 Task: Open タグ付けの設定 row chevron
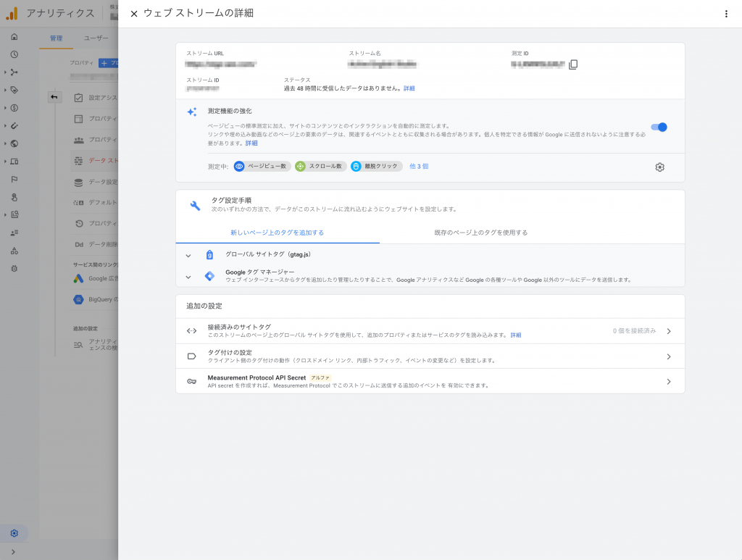[x=669, y=356]
